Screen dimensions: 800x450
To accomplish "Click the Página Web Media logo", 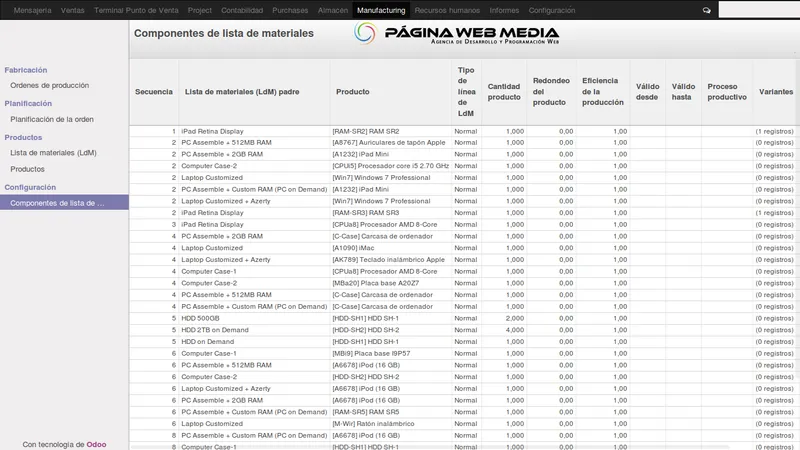I will coord(457,34).
